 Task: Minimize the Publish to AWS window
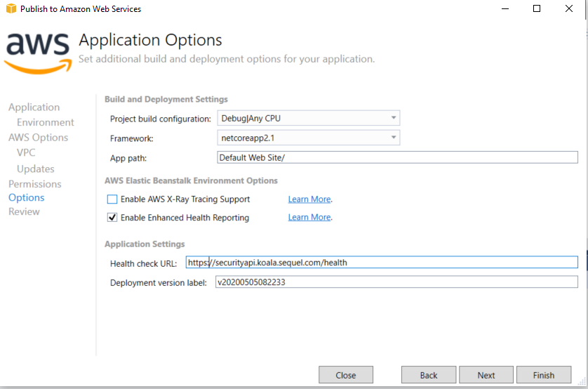pos(505,8)
